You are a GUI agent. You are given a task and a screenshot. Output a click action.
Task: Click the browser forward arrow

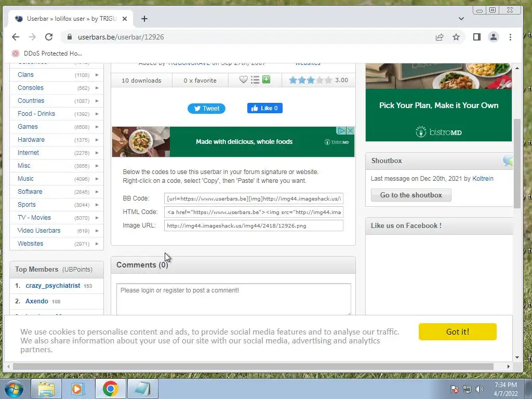[x=32, y=37]
